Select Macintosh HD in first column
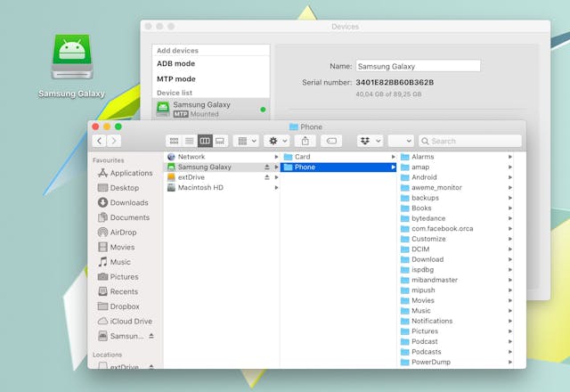The width and height of the screenshot is (570, 392). pyautogui.click(x=222, y=188)
